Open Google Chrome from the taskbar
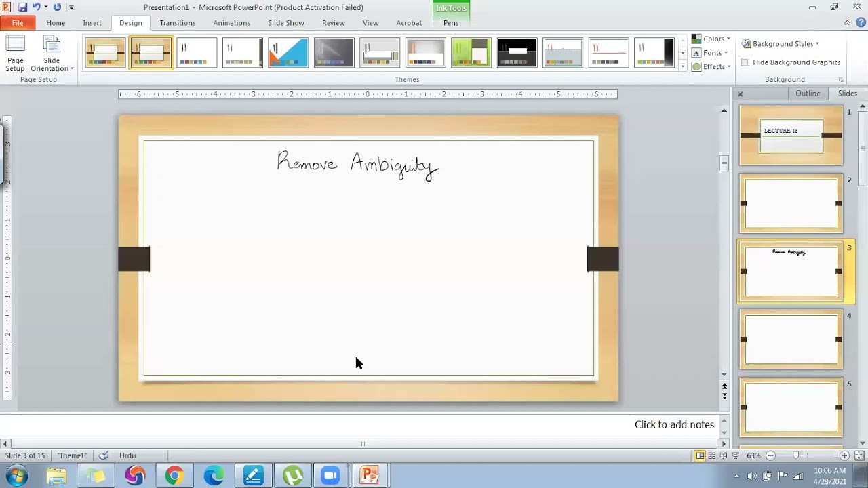 coord(174,475)
